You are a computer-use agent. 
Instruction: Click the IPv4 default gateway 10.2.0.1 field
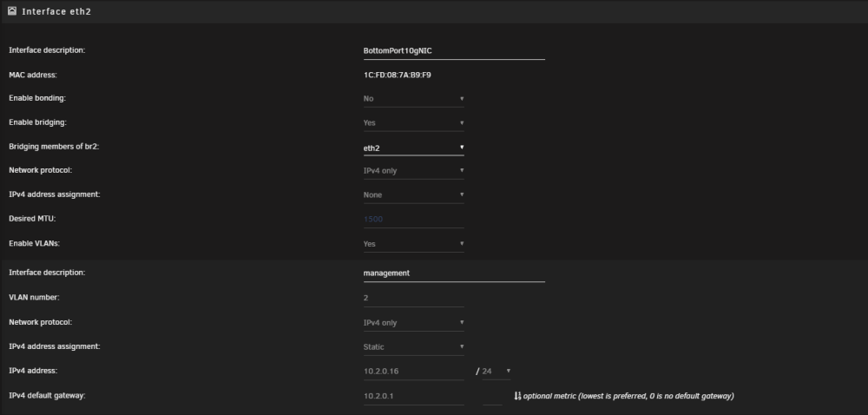(413, 396)
